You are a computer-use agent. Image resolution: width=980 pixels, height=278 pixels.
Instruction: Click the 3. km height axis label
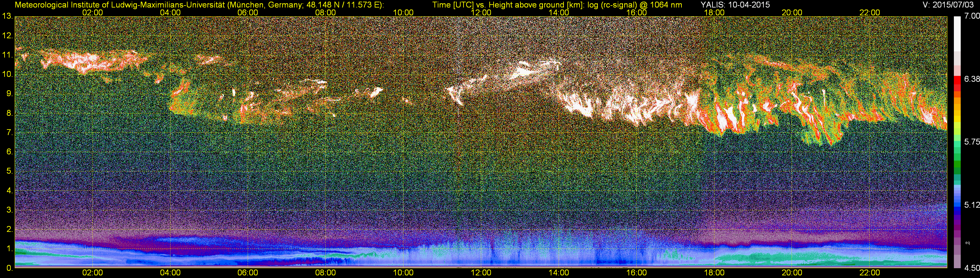9,210
